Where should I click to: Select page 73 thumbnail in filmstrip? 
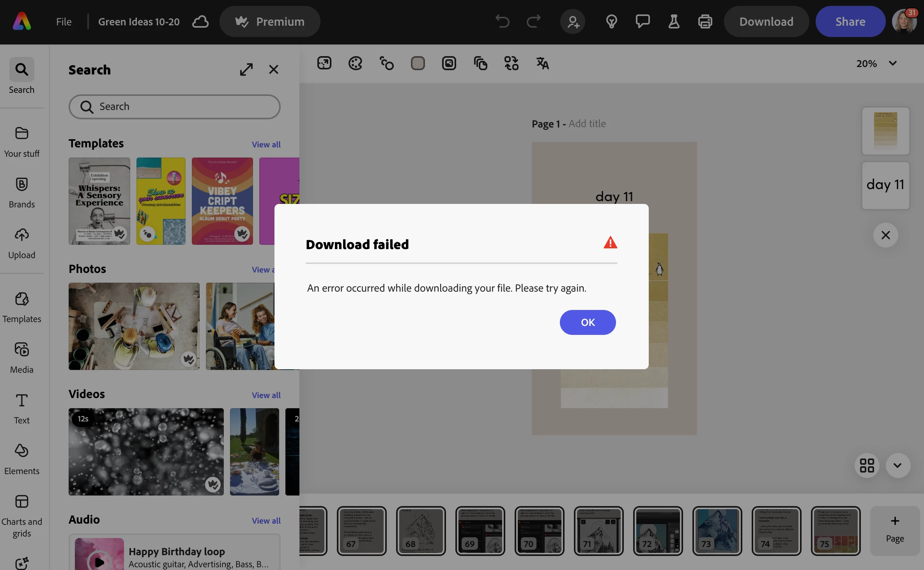[x=717, y=531]
